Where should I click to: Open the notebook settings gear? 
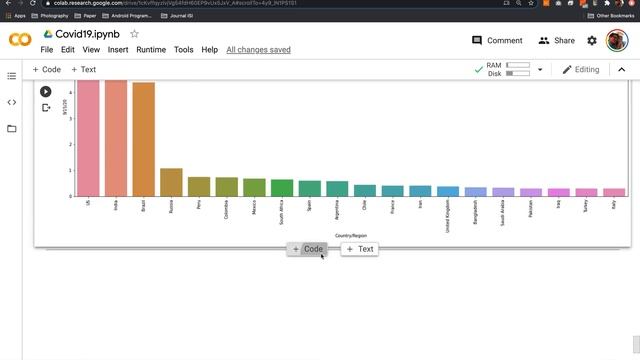click(592, 40)
